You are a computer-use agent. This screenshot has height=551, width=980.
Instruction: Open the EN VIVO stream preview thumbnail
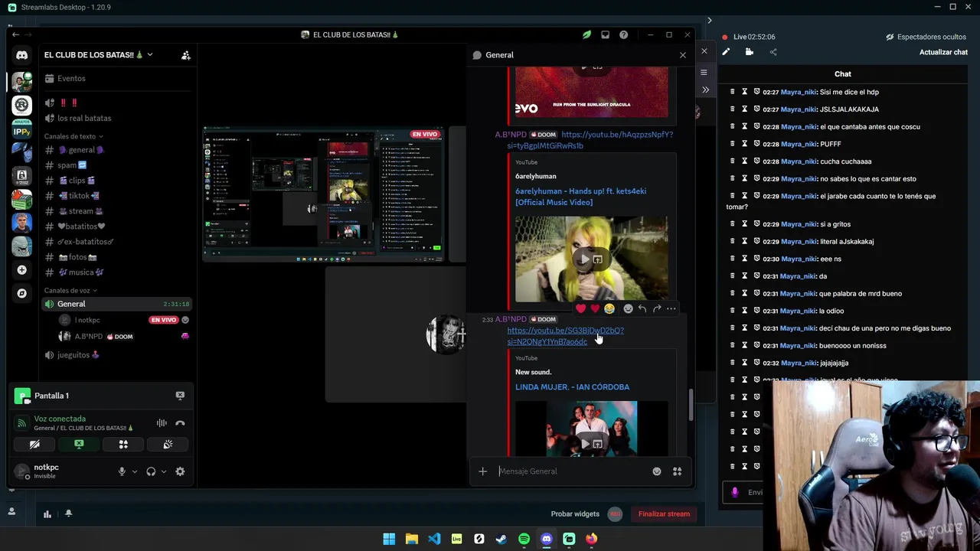pyautogui.click(x=323, y=195)
